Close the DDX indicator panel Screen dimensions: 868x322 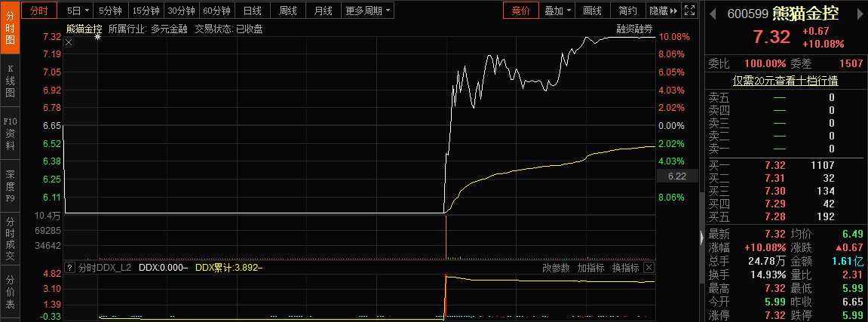click(649, 268)
